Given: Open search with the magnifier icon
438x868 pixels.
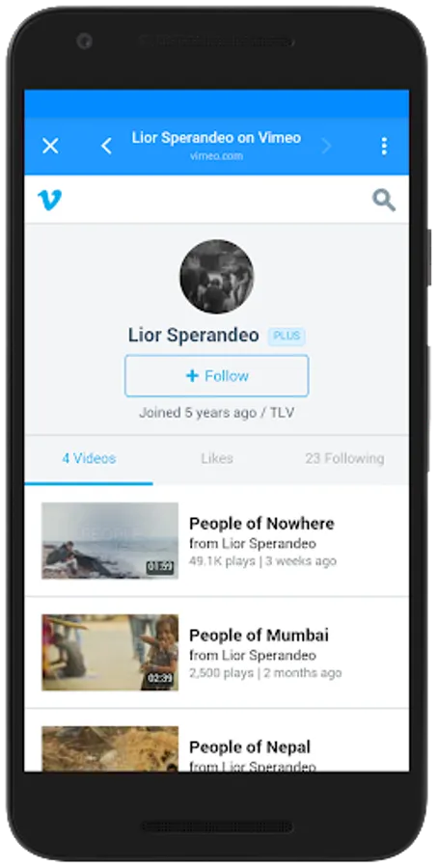Looking at the screenshot, I should tap(384, 200).
